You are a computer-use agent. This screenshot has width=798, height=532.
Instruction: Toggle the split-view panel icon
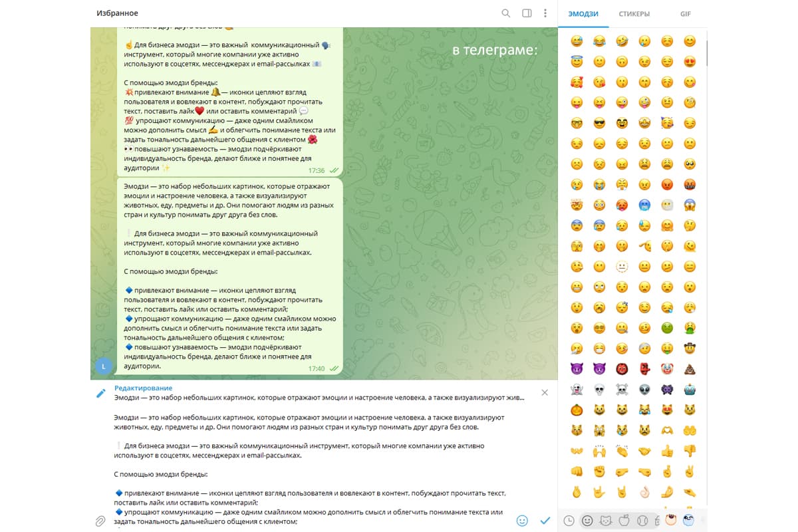coord(525,13)
